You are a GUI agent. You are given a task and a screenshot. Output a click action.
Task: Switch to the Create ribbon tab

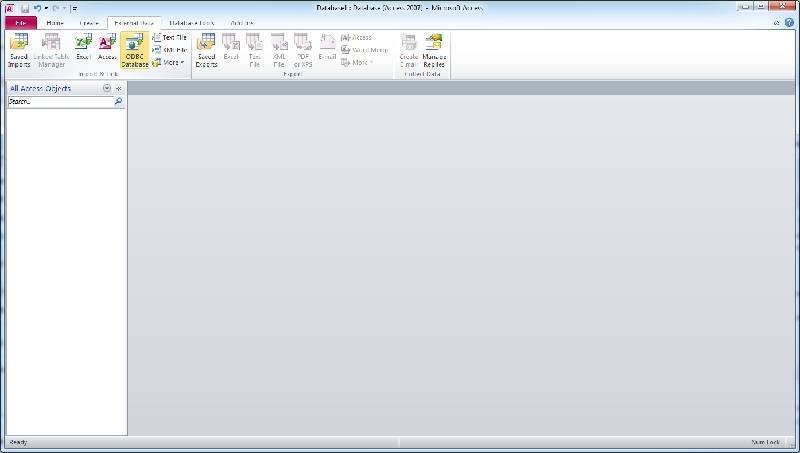click(x=89, y=22)
